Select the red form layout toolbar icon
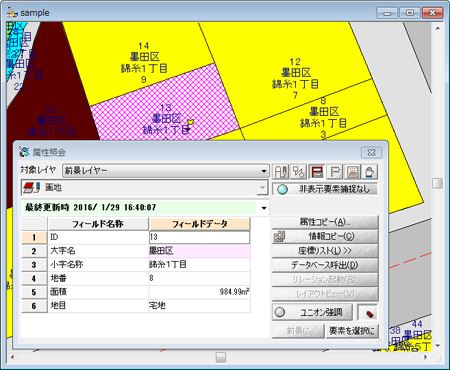Image resolution: width=450 pixels, height=370 pixels. 317,172
